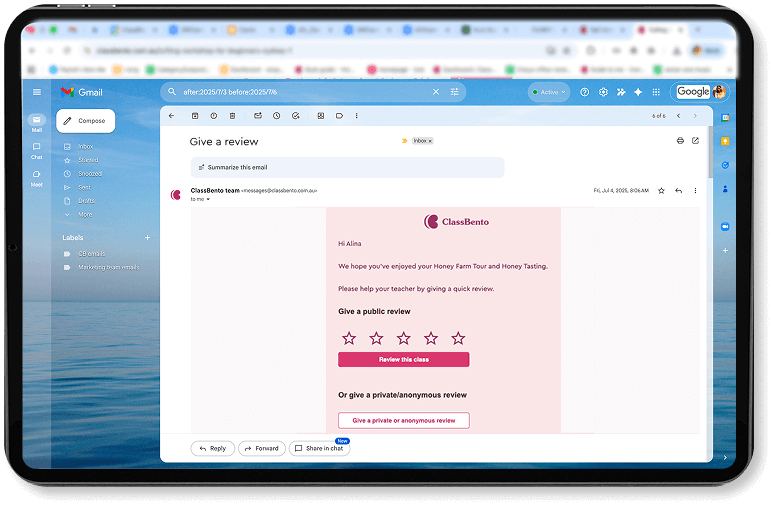This screenshot has height=506, width=774.
Task: Click Review this class button
Action: coord(404,359)
